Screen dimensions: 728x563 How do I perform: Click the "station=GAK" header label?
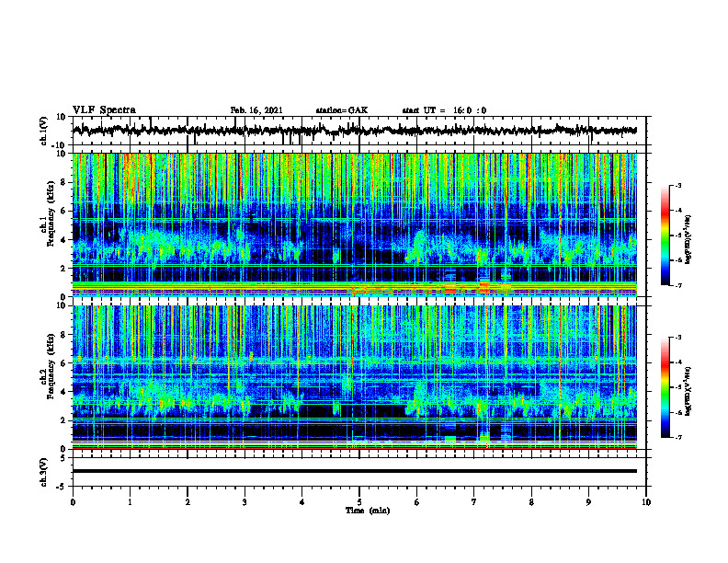click(x=342, y=110)
